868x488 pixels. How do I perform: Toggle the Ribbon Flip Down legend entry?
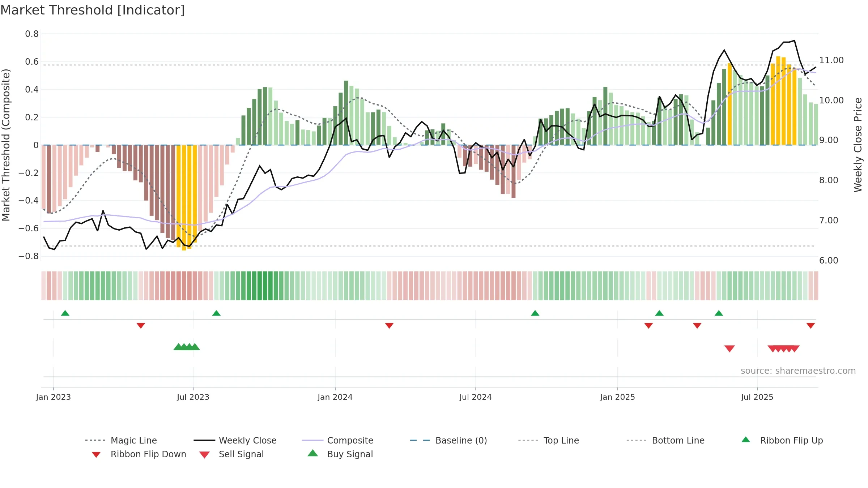[139, 454]
